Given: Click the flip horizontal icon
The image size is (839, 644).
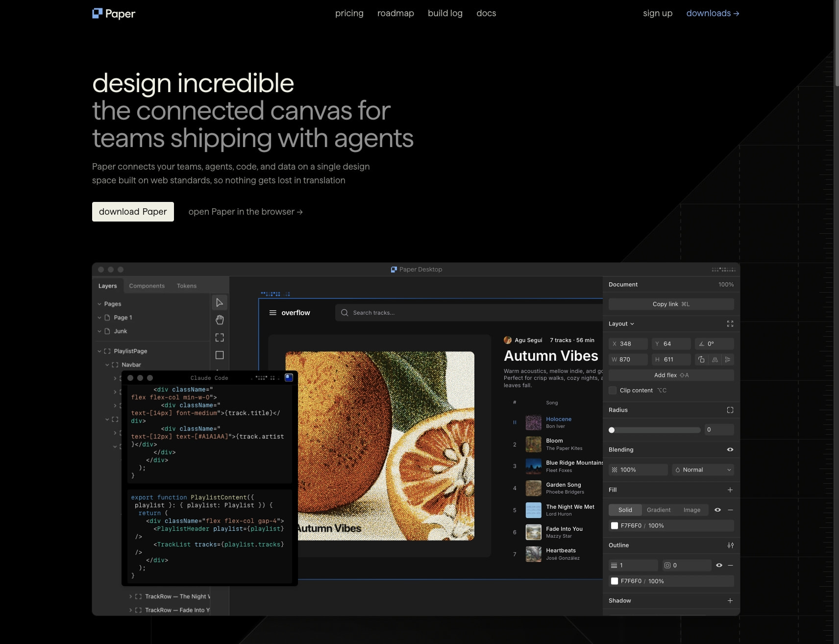Looking at the screenshot, I should pyautogui.click(x=715, y=360).
